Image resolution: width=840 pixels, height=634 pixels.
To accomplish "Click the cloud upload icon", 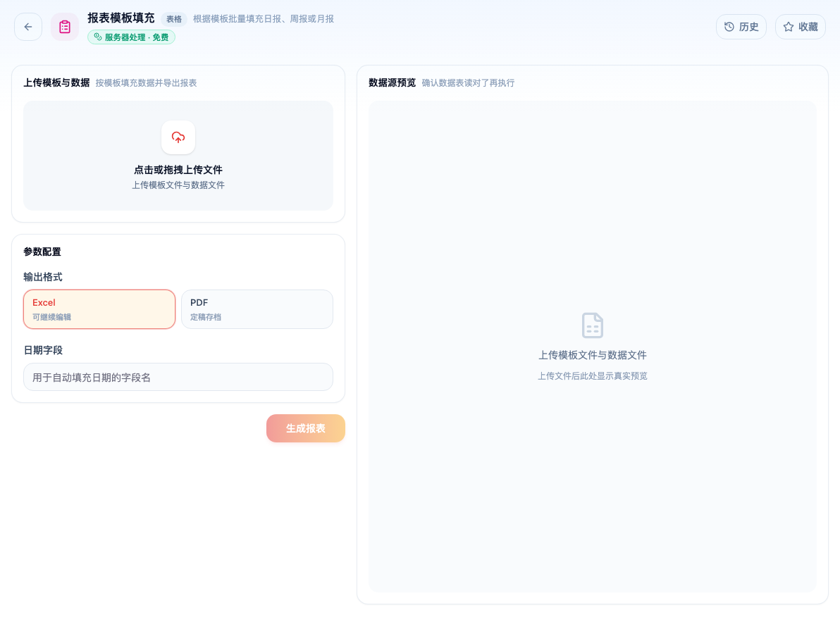I will [x=178, y=137].
